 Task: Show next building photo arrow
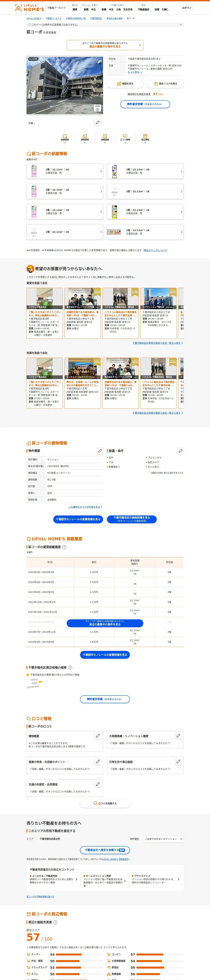[x=98, y=86]
